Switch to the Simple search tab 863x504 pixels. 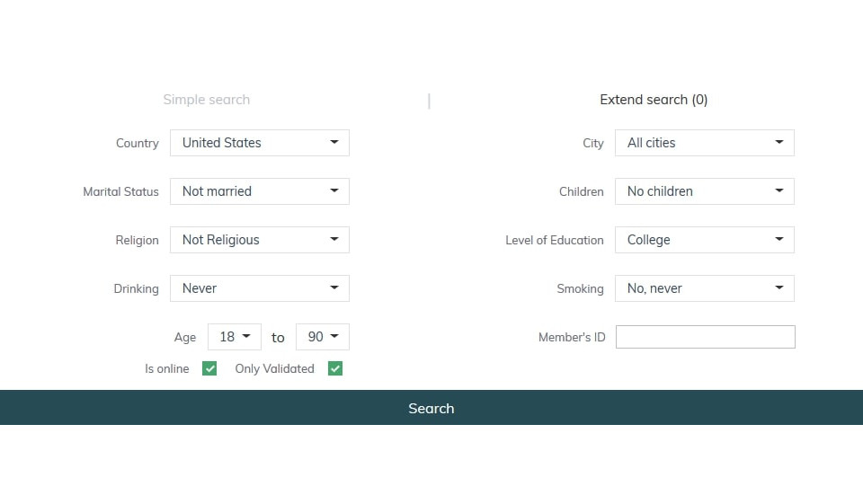click(206, 100)
